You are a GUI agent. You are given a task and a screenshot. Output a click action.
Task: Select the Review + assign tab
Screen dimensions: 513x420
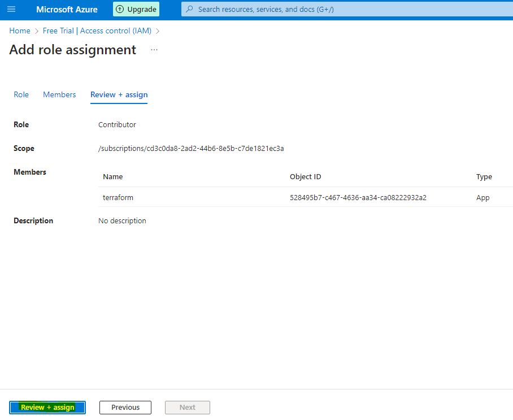(x=119, y=94)
